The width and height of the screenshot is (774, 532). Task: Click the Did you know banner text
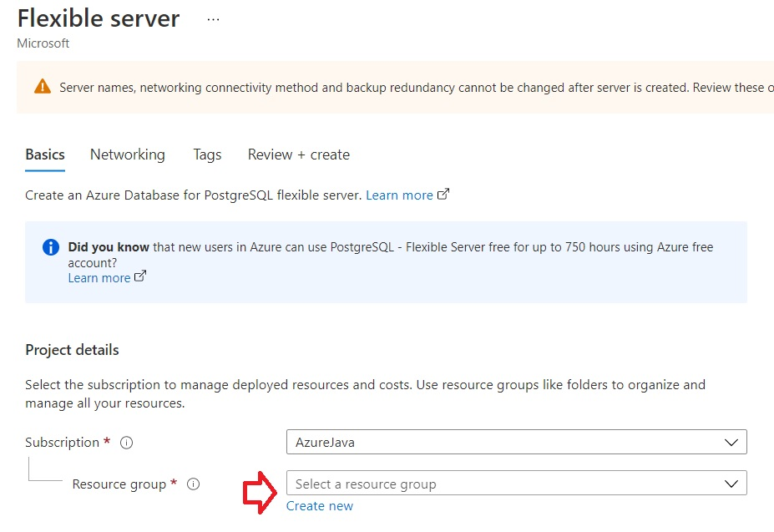(391, 255)
